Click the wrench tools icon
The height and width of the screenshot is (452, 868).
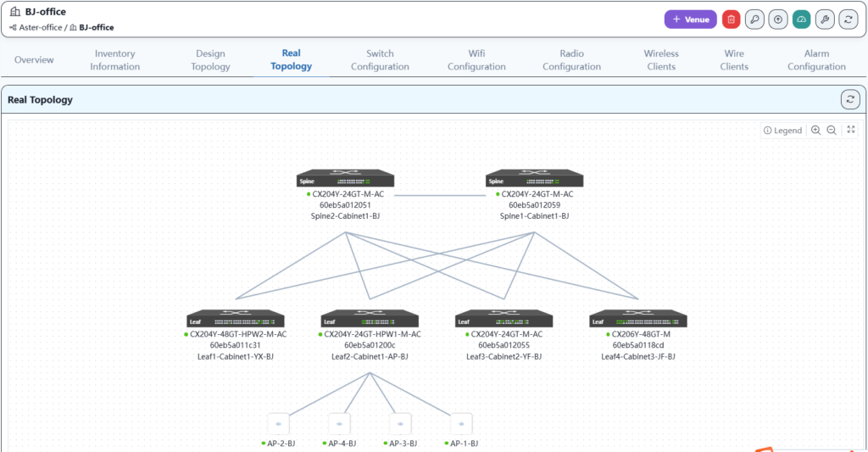click(x=825, y=20)
